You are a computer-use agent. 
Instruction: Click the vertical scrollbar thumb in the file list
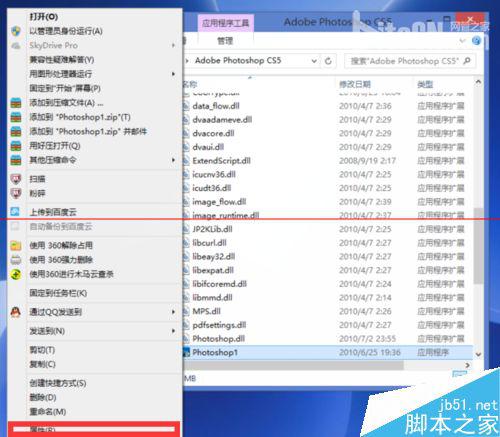[x=478, y=246]
